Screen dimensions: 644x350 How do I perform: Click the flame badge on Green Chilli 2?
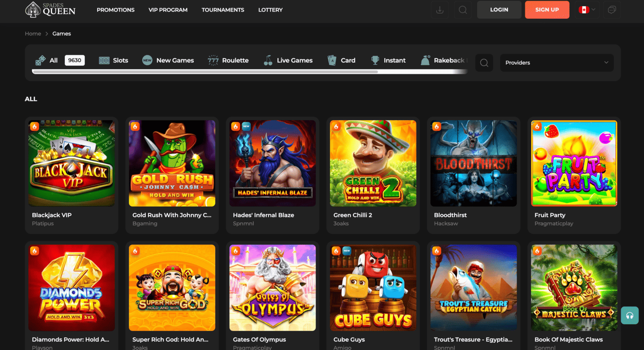click(x=336, y=126)
